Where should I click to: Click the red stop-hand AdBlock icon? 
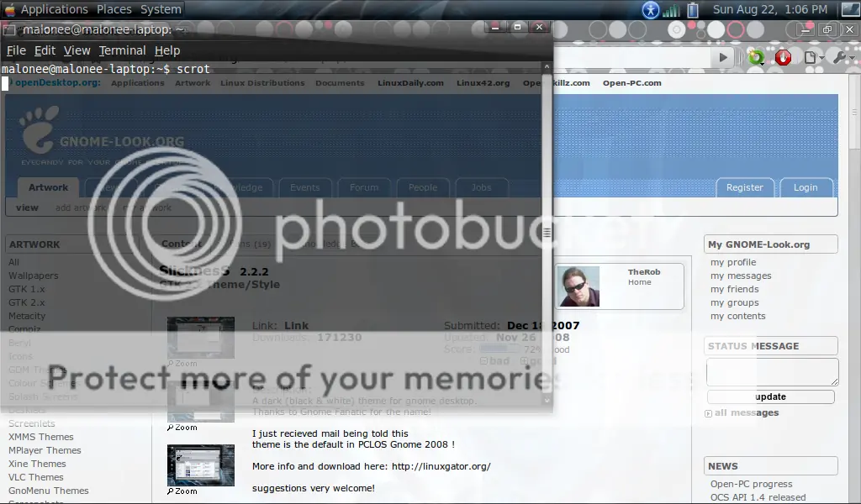point(783,58)
